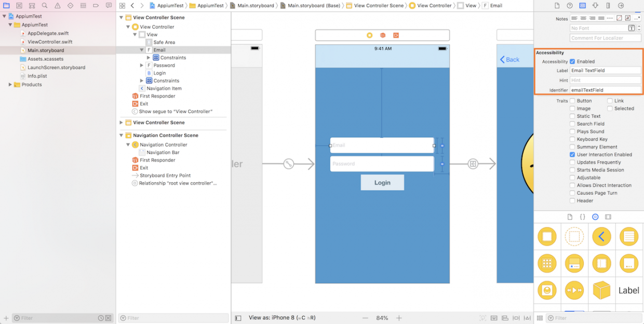Open the Issue navigator

coord(57,5)
